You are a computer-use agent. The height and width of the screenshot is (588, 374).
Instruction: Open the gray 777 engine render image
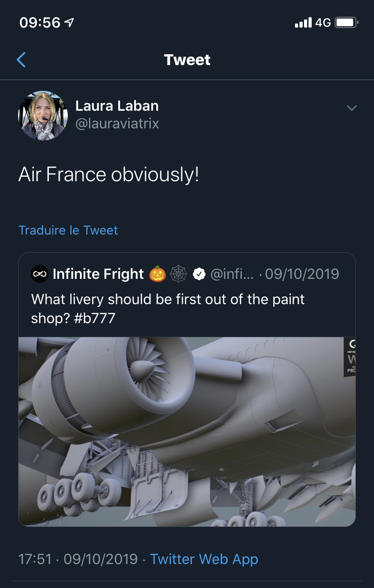(187, 432)
